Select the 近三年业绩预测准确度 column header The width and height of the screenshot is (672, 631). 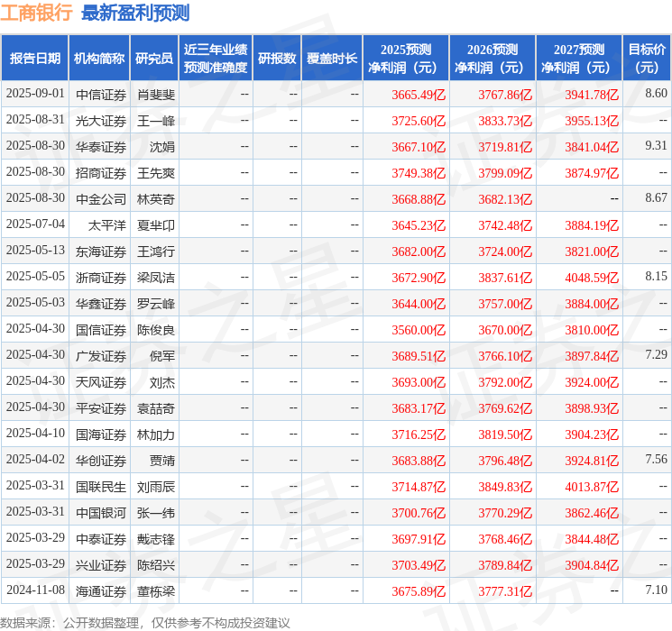(x=216, y=59)
